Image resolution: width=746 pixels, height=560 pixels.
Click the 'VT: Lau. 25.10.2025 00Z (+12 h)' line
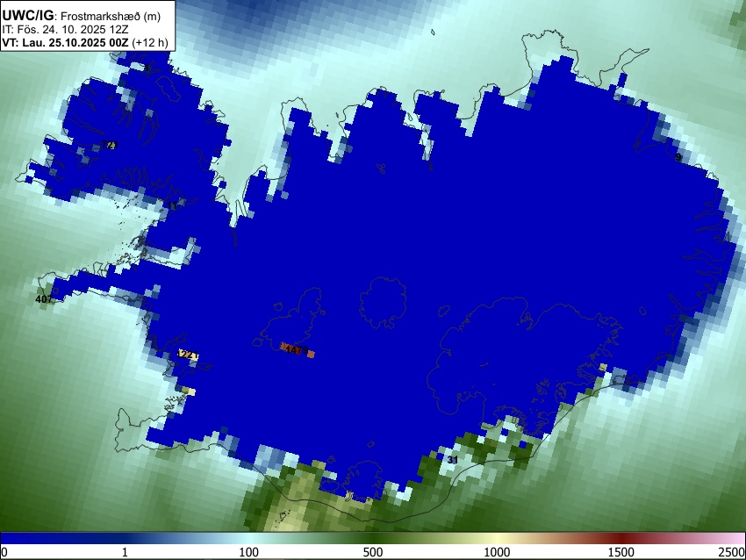85,42
